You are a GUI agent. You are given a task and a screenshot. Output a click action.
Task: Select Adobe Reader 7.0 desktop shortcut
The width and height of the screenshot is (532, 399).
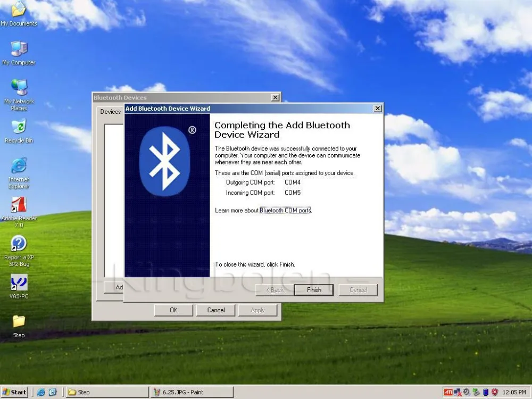[19, 212]
